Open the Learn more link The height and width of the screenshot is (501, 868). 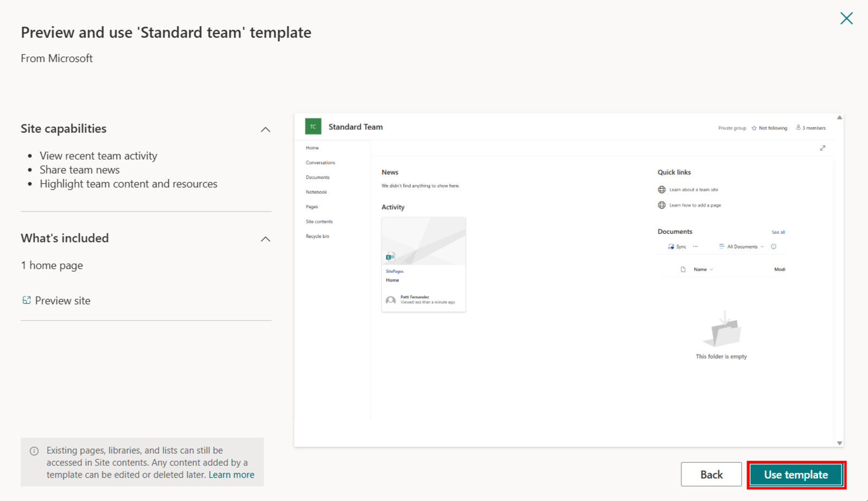pos(231,474)
